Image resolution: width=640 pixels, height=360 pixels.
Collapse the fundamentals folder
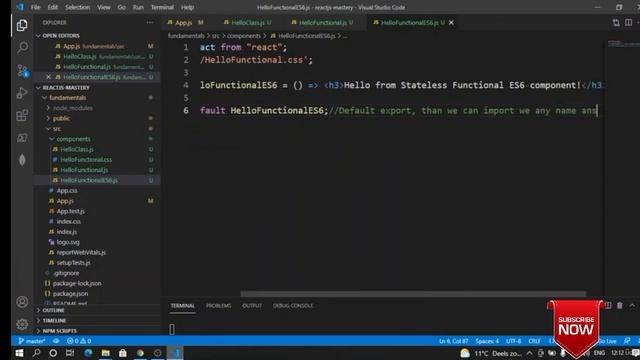[x=67, y=98]
